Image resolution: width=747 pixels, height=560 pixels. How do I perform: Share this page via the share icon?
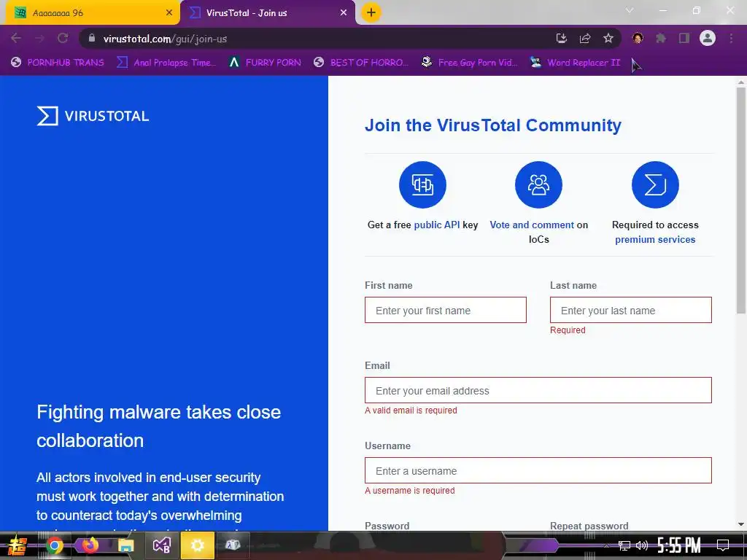[x=585, y=38]
